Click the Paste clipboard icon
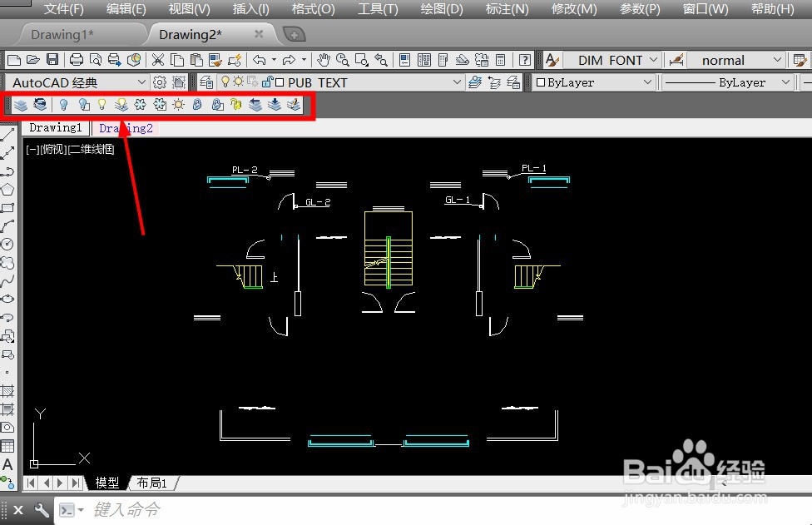Screen dimensions: 812x525 point(196,60)
